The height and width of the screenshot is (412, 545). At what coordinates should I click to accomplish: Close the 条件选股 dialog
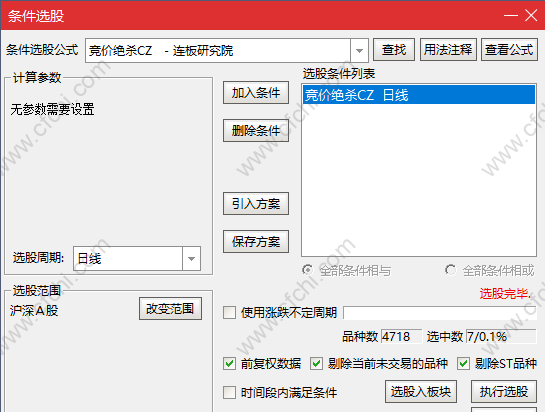pos(531,16)
